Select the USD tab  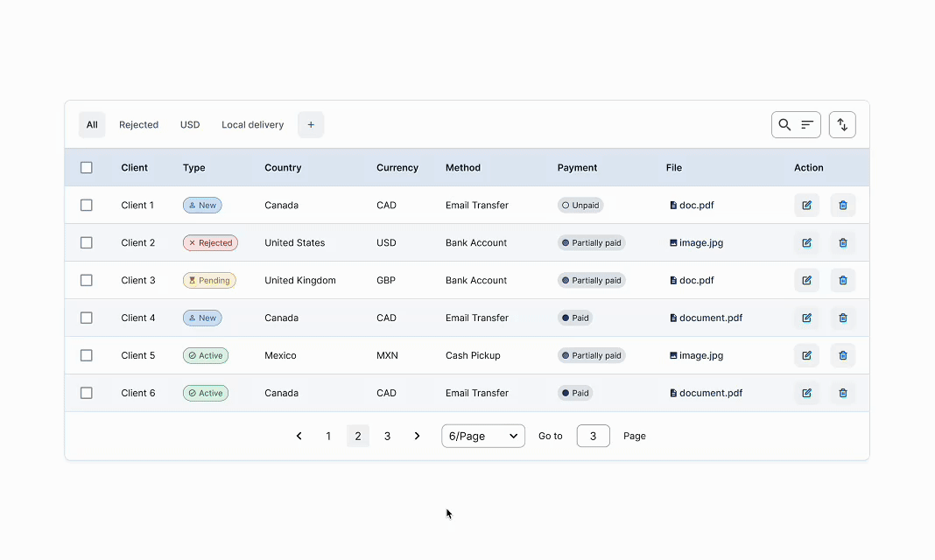(x=190, y=125)
